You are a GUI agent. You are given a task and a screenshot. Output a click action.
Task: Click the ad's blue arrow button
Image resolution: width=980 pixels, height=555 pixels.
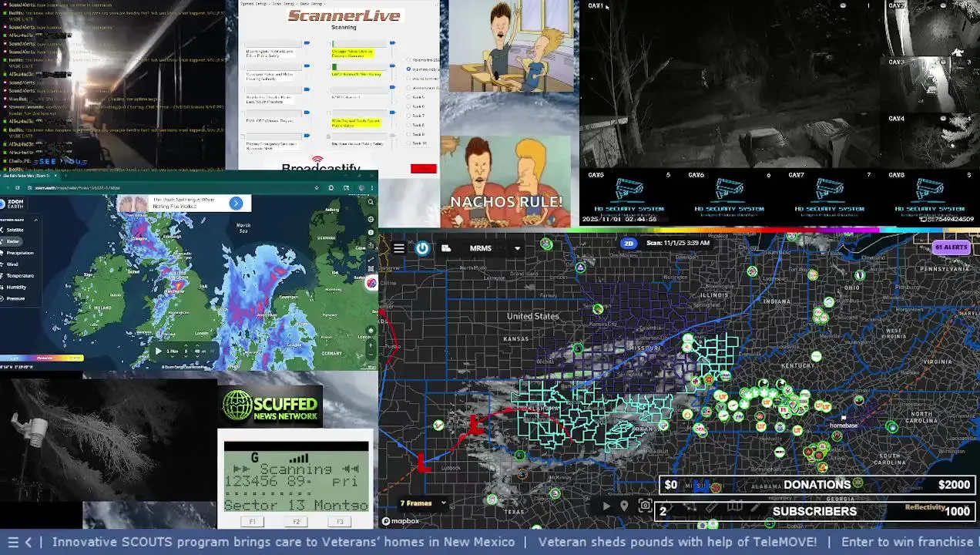tap(236, 203)
